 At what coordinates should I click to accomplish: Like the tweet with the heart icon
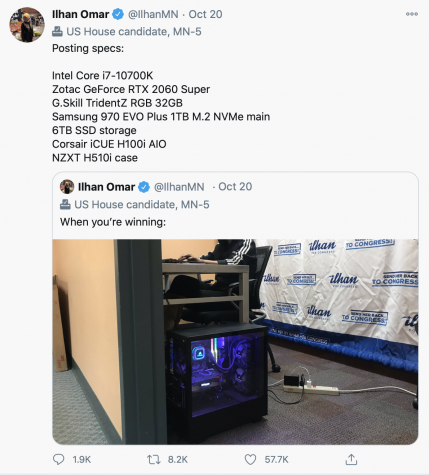[250, 460]
